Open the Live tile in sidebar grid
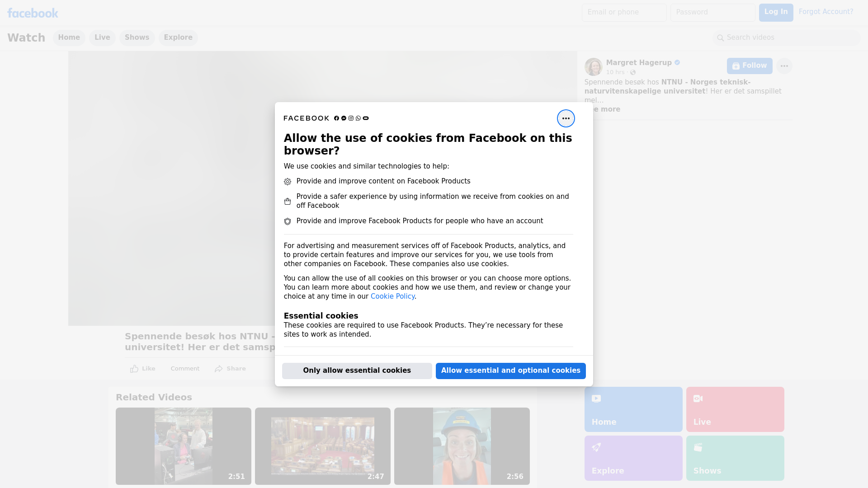868x488 pixels. 735,409
